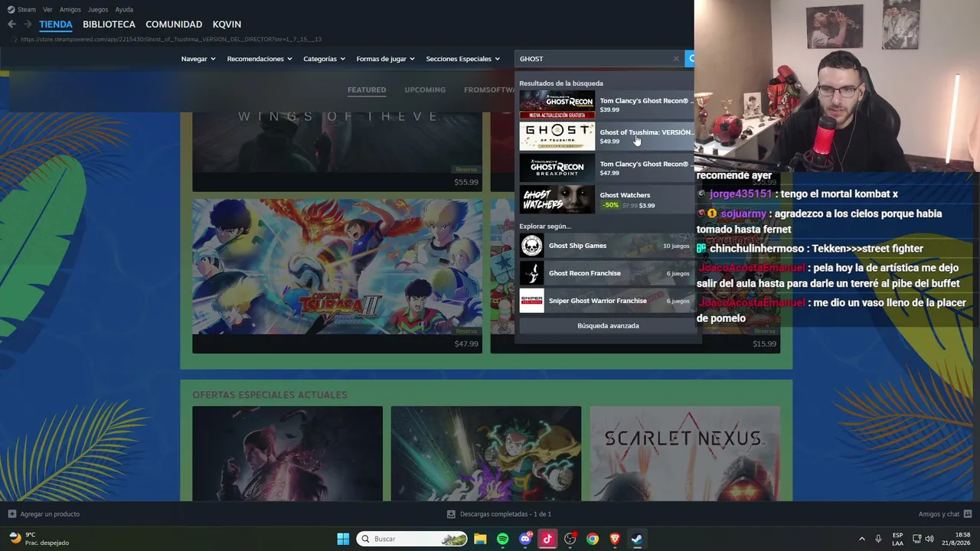Open the Juegos menu

pyautogui.click(x=98, y=9)
